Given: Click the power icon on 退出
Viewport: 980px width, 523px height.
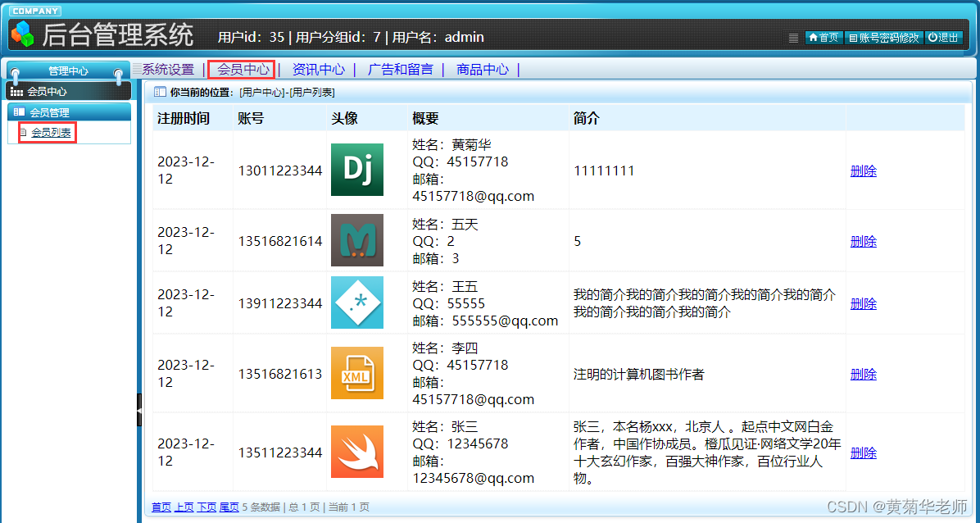Looking at the screenshot, I should click(x=933, y=38).
